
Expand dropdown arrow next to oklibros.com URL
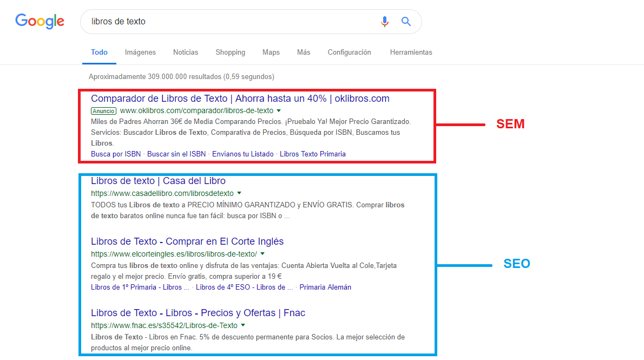[x=279, y=110]
